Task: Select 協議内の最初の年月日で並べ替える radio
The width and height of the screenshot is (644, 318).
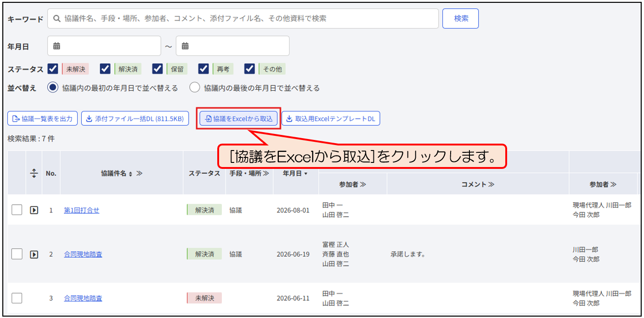Action: click(x=53, y=88)
